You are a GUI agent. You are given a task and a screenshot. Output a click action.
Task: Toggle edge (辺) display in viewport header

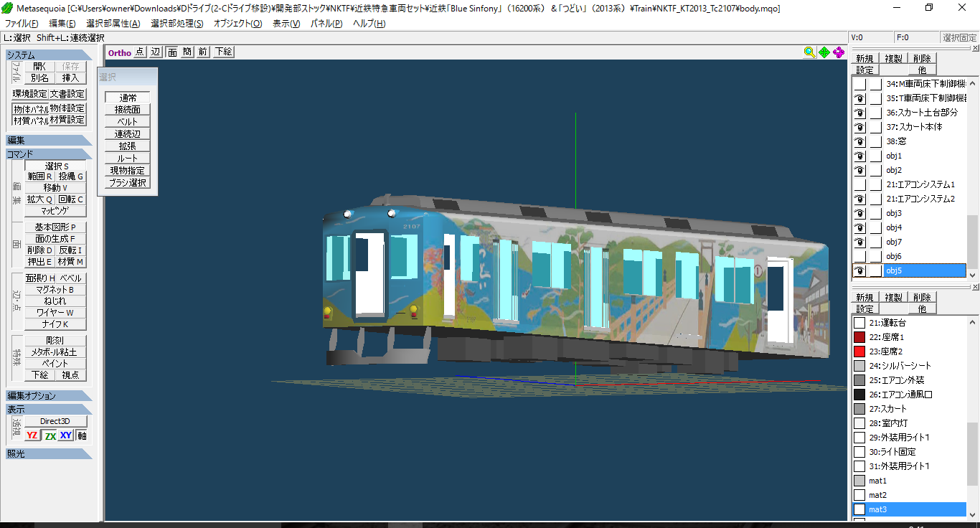point(156,52)
